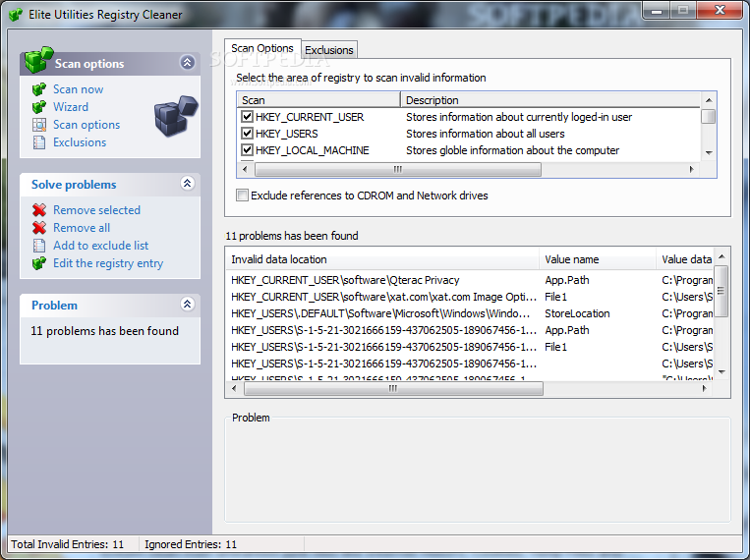Uncheck the HKEY_USERS scan checkbox
This screenshot has height=560, width=750.
click(x=247, y=134)
